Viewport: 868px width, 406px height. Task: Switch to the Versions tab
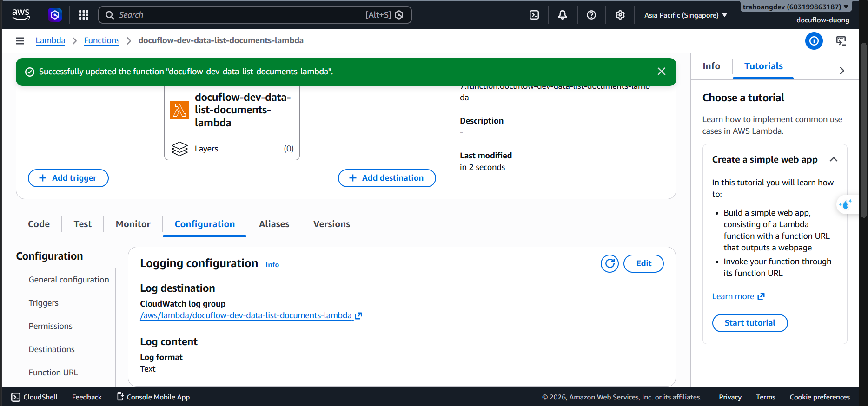click(331, 224)
